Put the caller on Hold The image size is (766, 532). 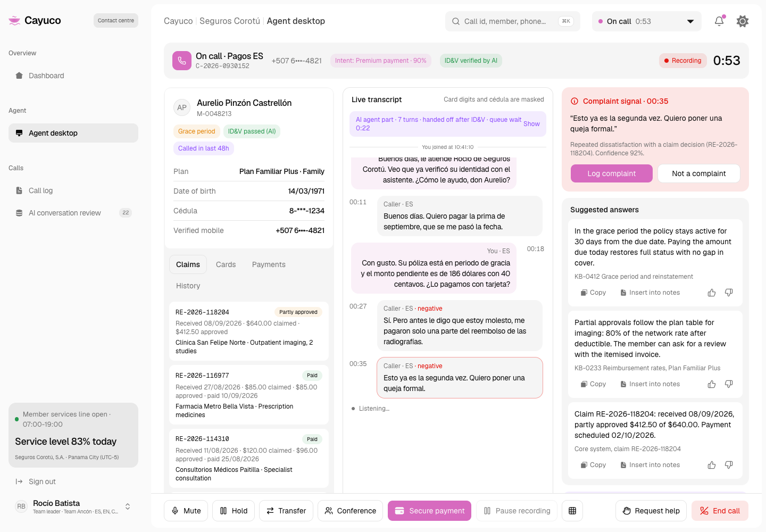tap(234, 511)
